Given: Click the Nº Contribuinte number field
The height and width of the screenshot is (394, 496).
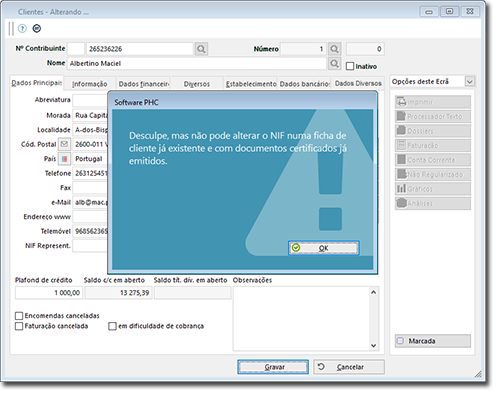Looking at the screenshot, I should 140,49.
